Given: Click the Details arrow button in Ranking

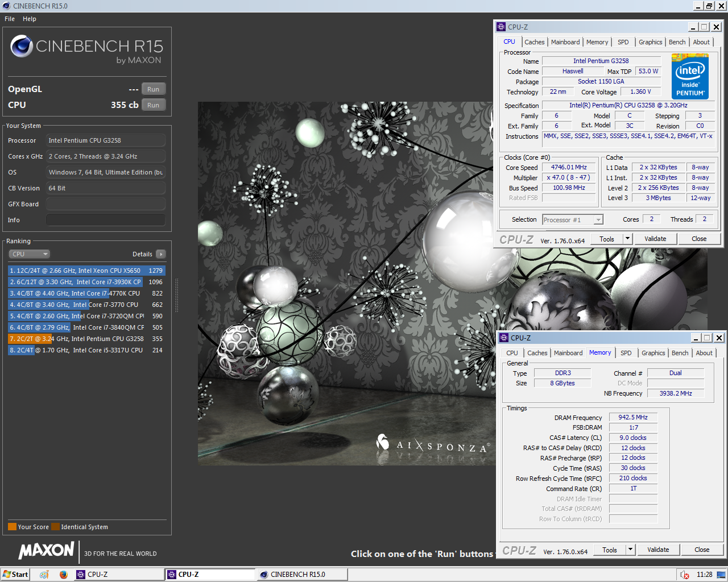Looking at the screenshot, I should [x=161, y=254].
